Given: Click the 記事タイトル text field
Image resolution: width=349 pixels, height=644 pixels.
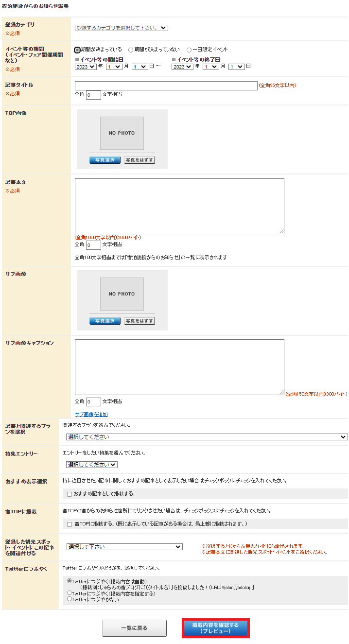Looking at the screenshot, I should [x=166, y=86].
